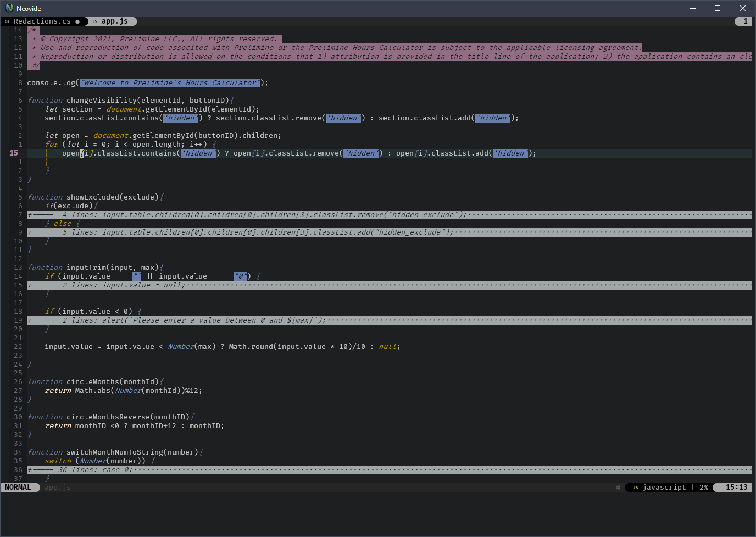
Task: Click the yellow JS filetype icon in the statusline
Action: point(636,488)
